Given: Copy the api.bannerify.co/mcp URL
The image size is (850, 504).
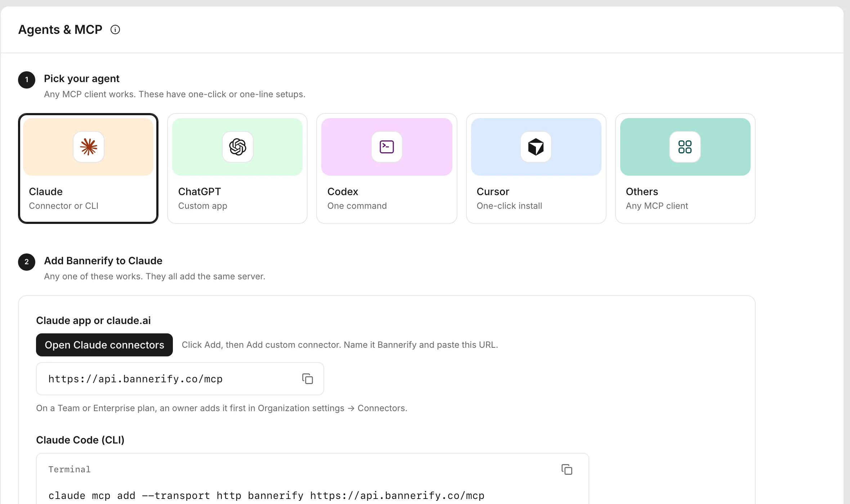Looking at the screenshot, I should click(308, 379).
